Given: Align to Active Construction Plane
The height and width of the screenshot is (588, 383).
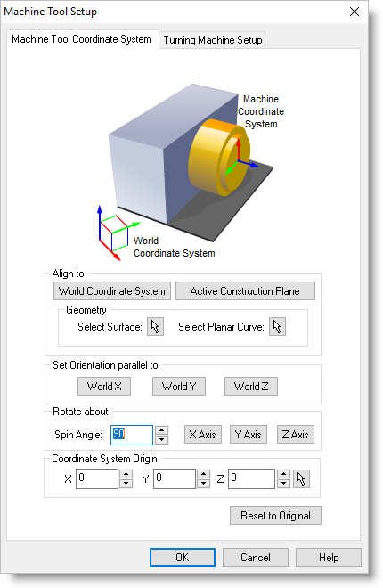Looking at the screenshot, I should click(245, 291).
